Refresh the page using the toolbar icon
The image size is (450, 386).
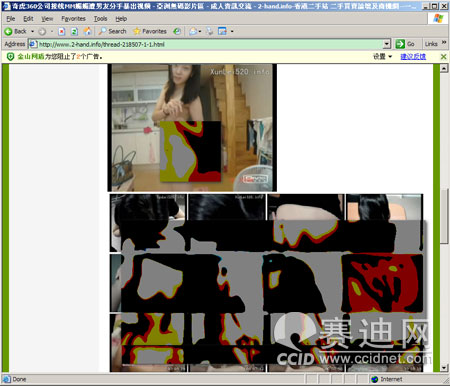74,31
